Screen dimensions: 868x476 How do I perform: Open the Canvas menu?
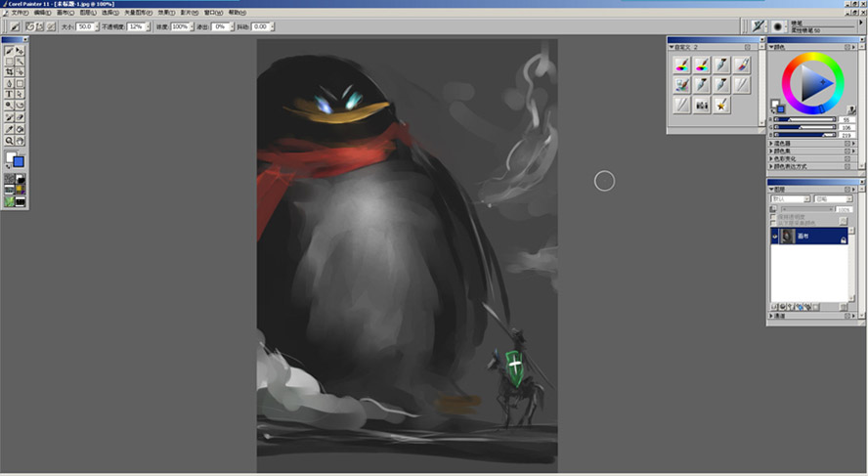65,12
